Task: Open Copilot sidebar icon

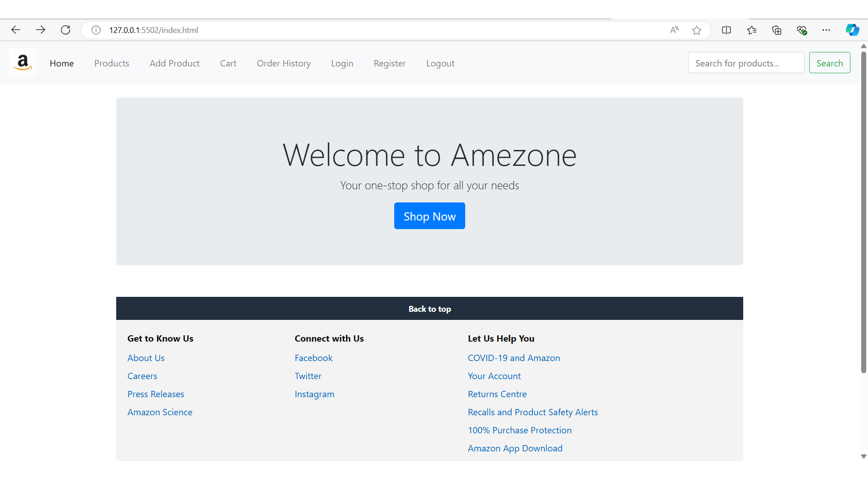Action: 852,30
